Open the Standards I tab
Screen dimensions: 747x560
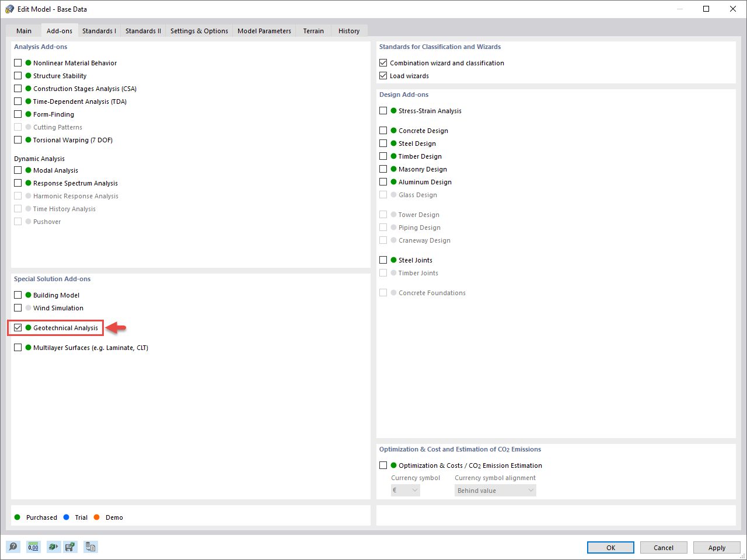pyautogui.click(x=99, y=30)
